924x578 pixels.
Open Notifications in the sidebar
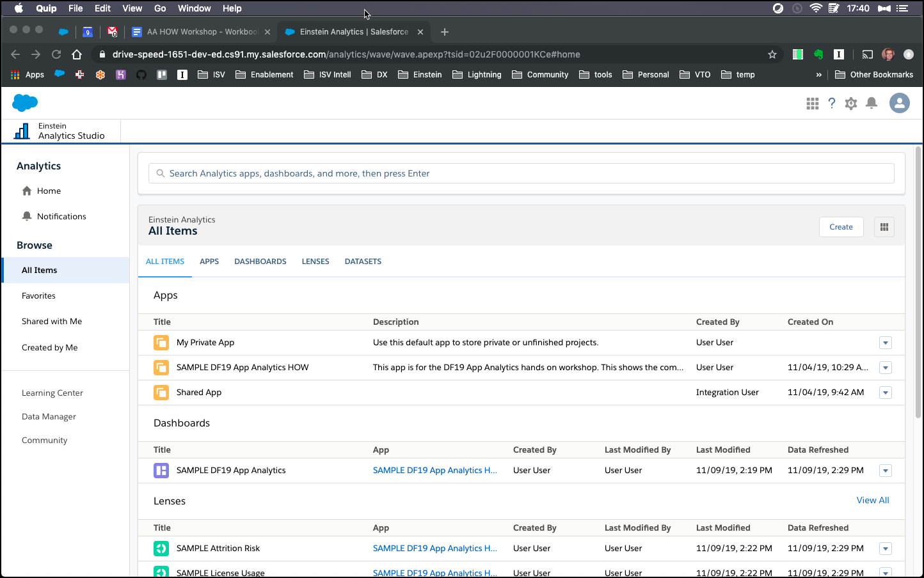click(54, 217)
